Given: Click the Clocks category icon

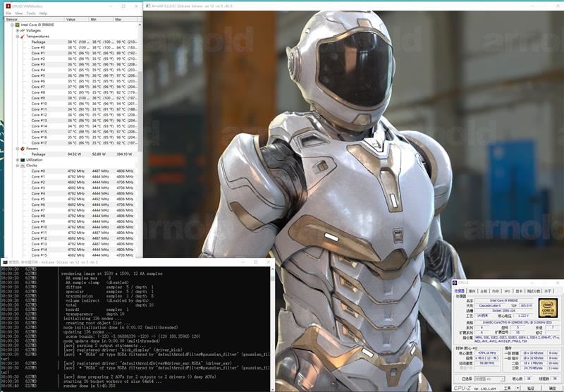Looking at the screenshot, I should coord(23,166).
